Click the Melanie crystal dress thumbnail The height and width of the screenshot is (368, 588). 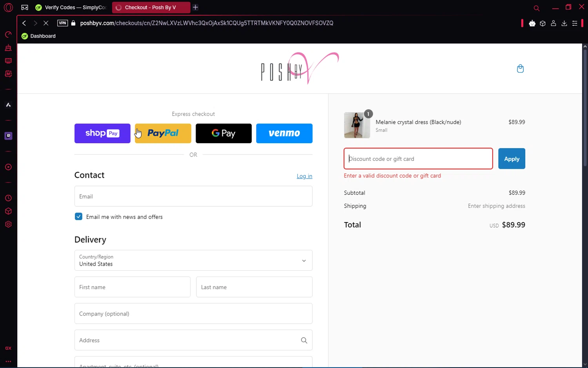[x=357, y=125]
